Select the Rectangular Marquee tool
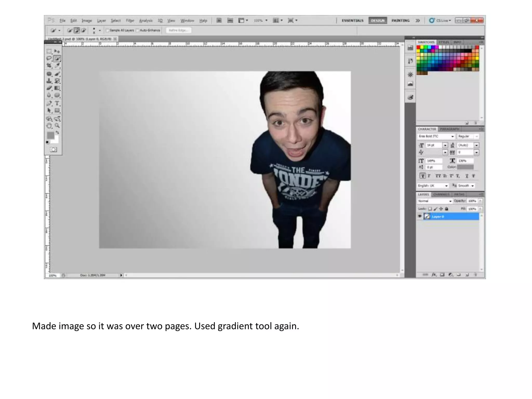 tap(49, 51)
